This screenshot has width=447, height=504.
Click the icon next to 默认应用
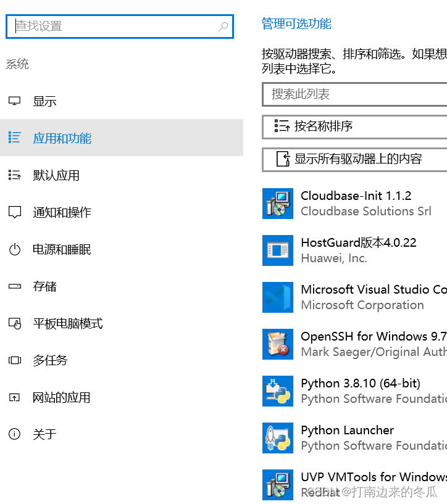click(14, 175)
